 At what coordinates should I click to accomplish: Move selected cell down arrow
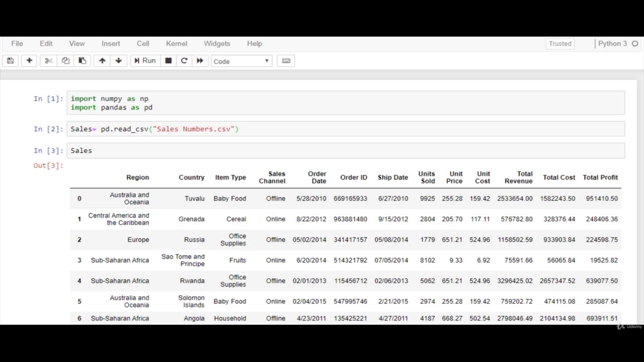point(119,61)
